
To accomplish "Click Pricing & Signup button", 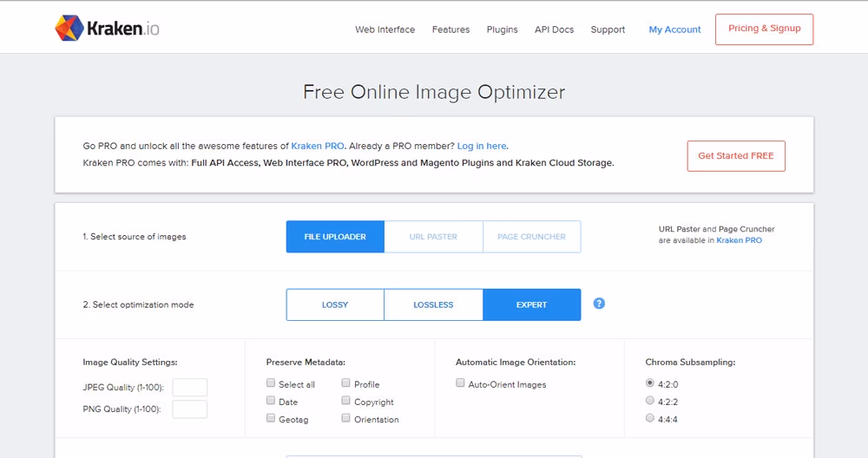I will pos(764,29).
